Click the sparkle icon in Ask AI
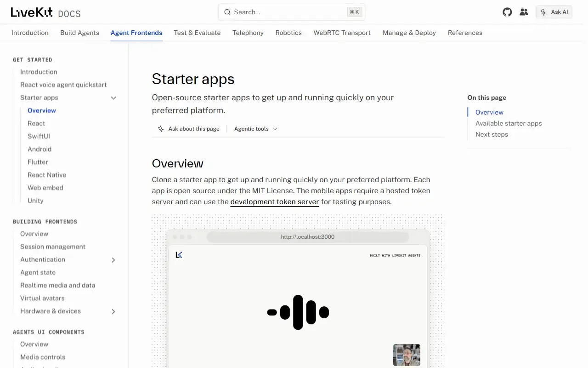Screen dimensions: 588x368 click(x=544, y=12)
